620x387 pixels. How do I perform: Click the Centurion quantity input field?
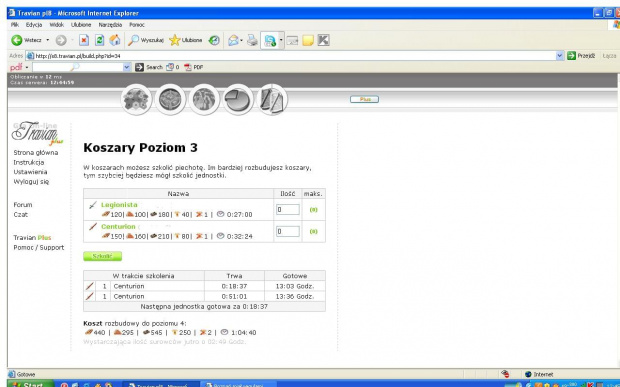[x=287, y=231]
